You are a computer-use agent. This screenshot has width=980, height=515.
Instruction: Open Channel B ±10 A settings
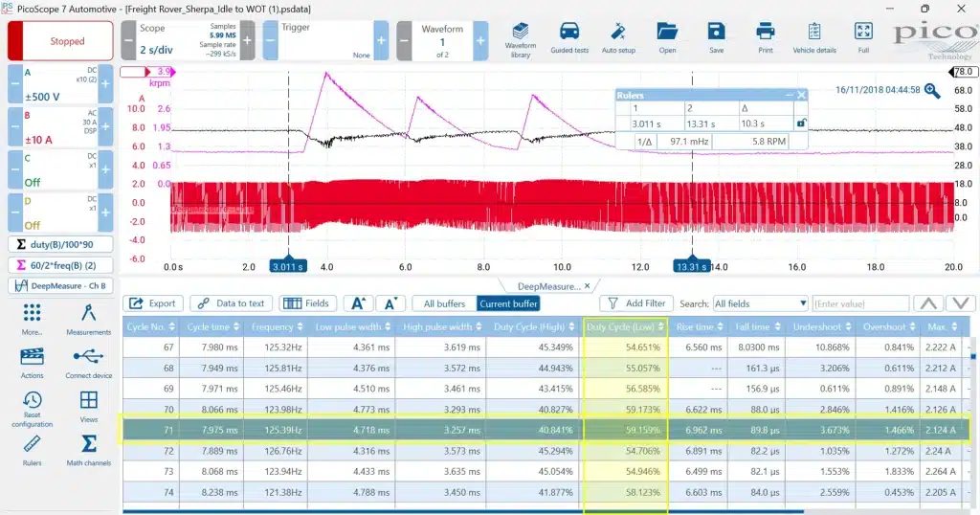point(60,127)
